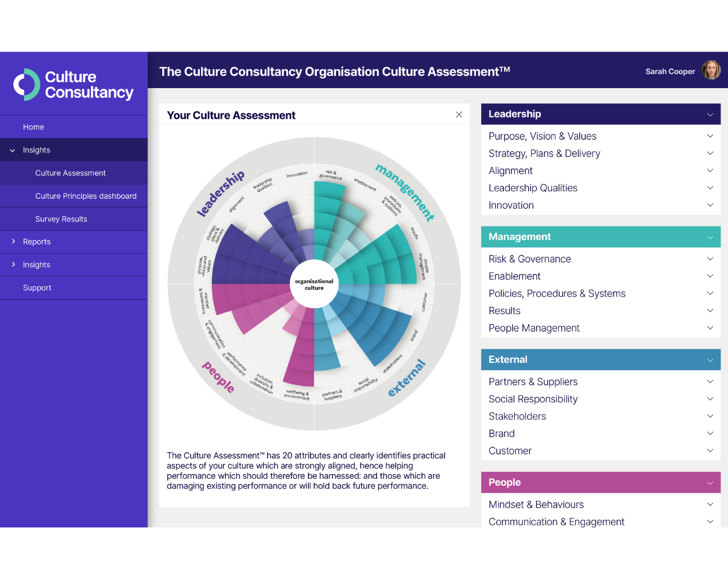Collapse the Leadership section header

tap(709, 115)
